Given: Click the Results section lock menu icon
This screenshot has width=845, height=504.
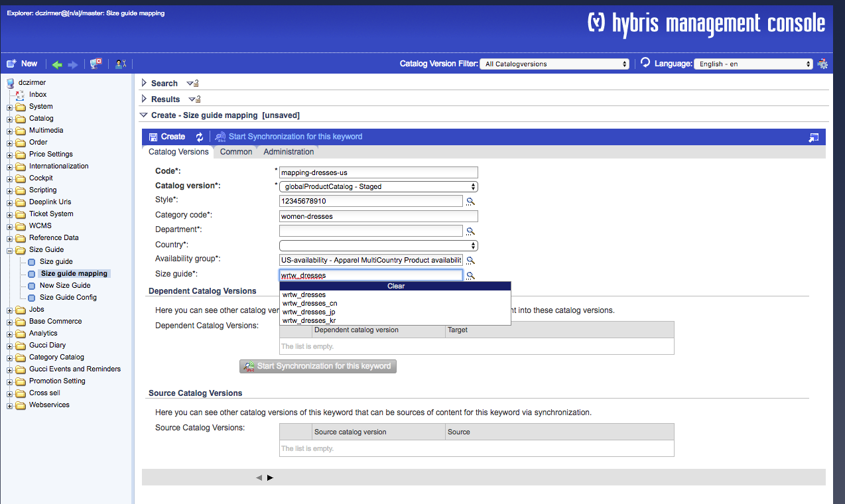Looking at the screenshot, I should pyautogui.click(x=194, y=99).
